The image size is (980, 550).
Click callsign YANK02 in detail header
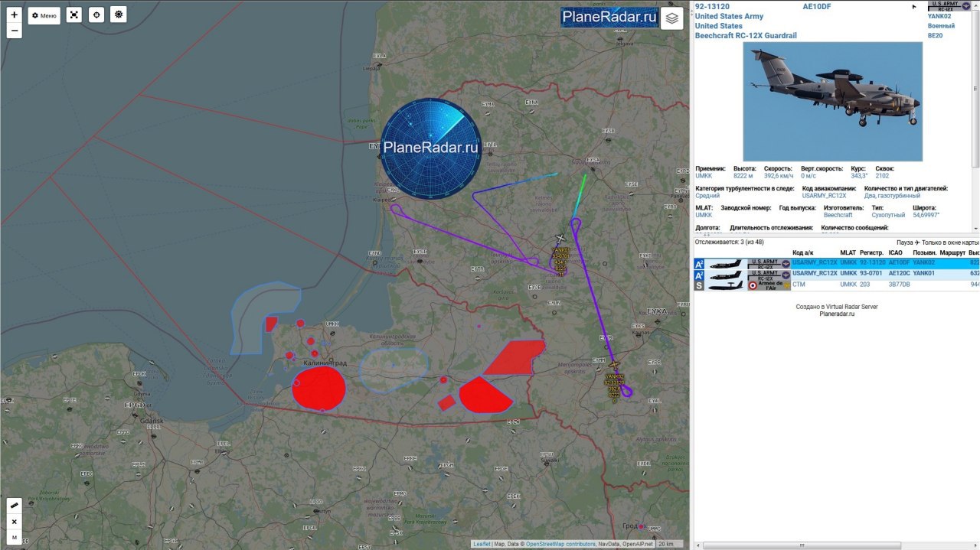click(x=939, y=16)
